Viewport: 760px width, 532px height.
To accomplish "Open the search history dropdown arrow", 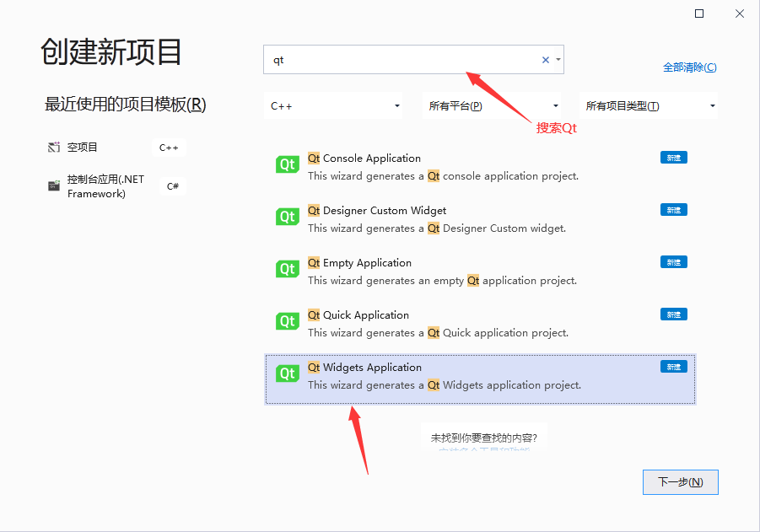I will [558, 60].
